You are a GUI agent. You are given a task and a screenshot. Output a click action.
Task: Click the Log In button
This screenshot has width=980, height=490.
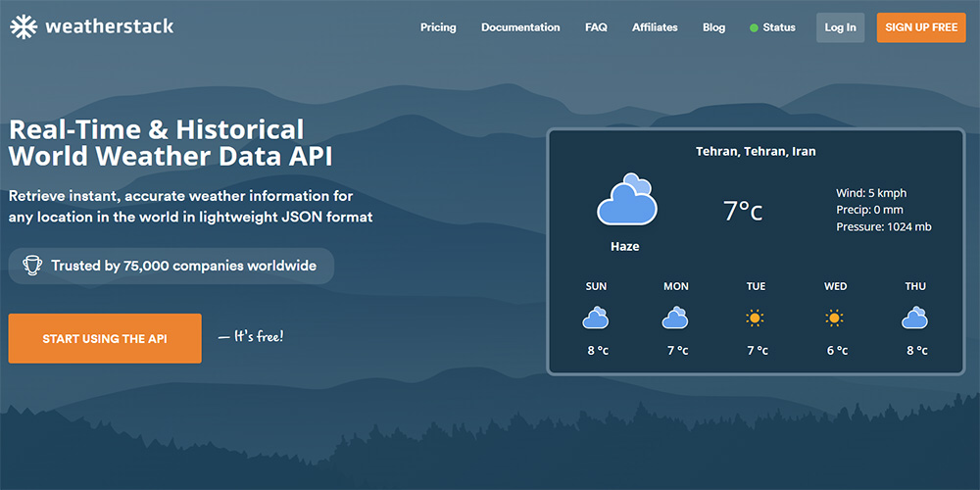pyautogui.click(x=841, y=27)
